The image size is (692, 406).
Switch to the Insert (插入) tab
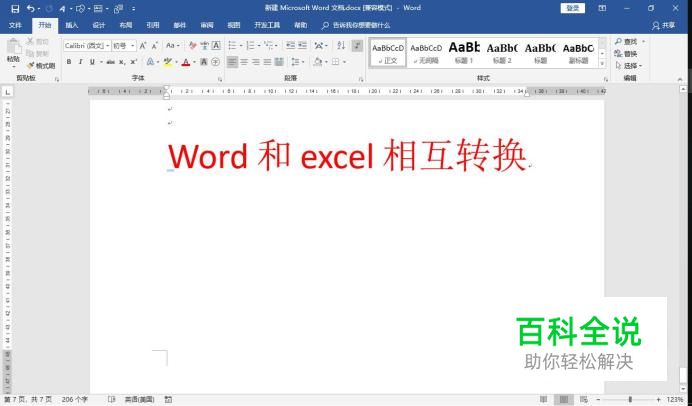pyautogui.click(x=71, y=26)
